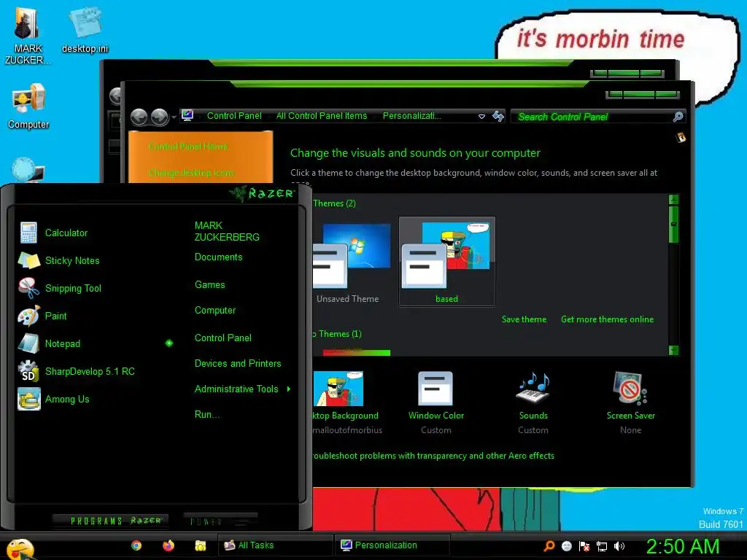
Task: Select the based theme thumbnail
Action: pyautogui.click(x=446, y=262)
